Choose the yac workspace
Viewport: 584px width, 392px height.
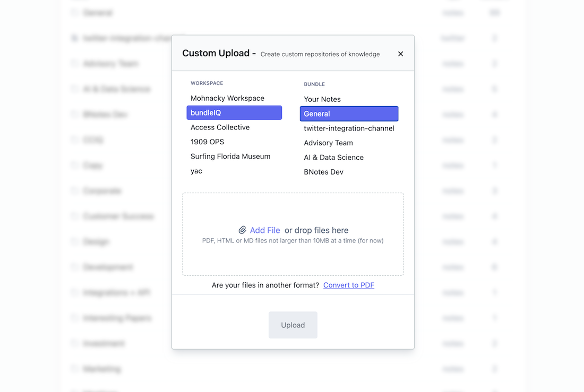(196, 171)
